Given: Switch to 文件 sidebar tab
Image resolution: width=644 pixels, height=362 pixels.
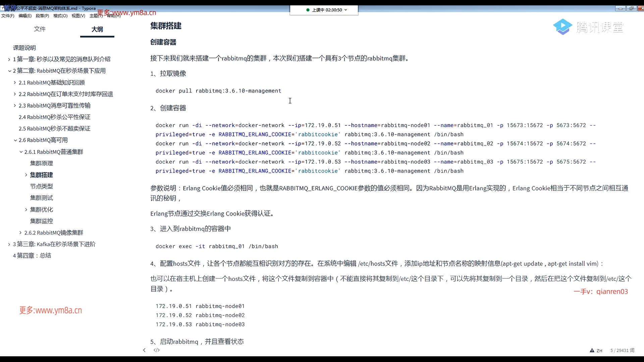Looking at the screenshot, I should (x=40, y=29).
